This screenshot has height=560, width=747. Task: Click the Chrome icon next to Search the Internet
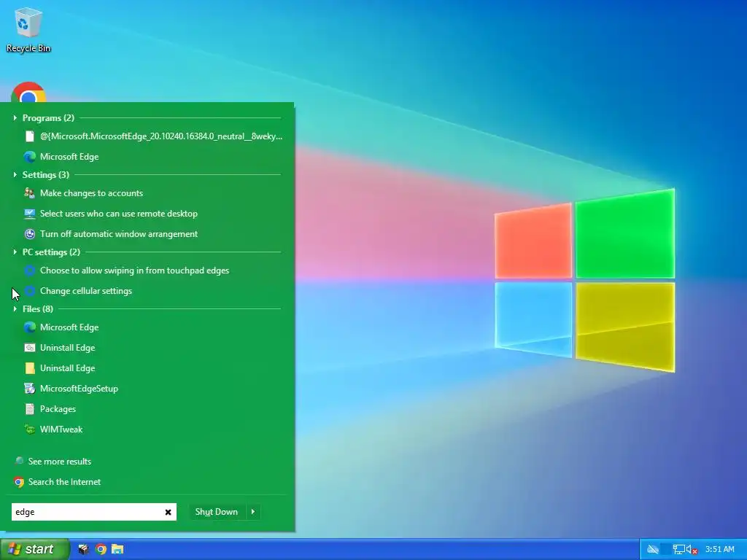[x=18, y=482]
